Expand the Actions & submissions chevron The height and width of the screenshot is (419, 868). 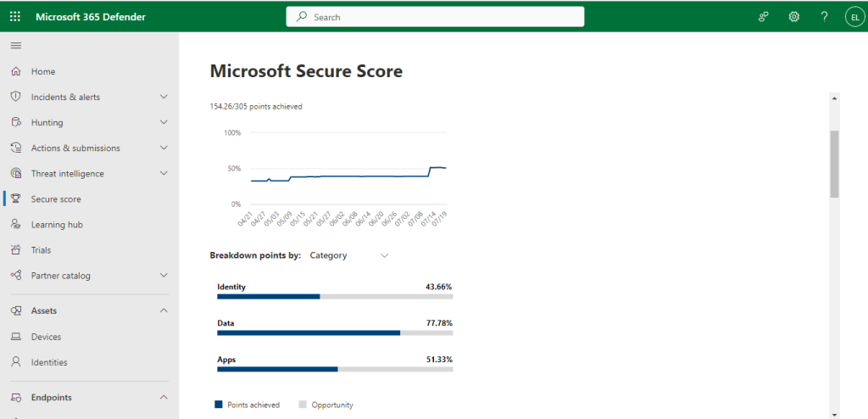point(164,148)
